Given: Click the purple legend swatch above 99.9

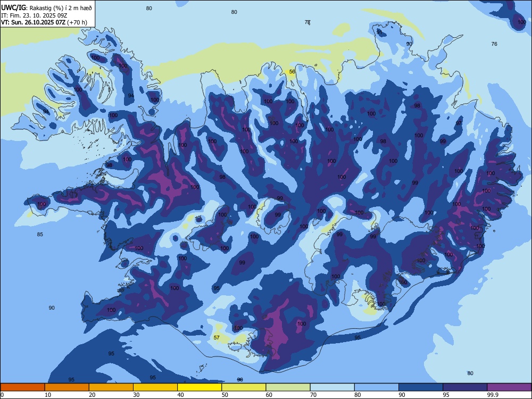Looking at the screenshot, I should click(x=509, y=387).
